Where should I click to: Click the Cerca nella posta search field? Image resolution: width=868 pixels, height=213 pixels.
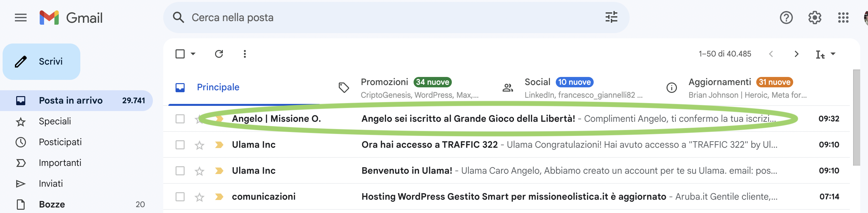[x=396, y=18]
